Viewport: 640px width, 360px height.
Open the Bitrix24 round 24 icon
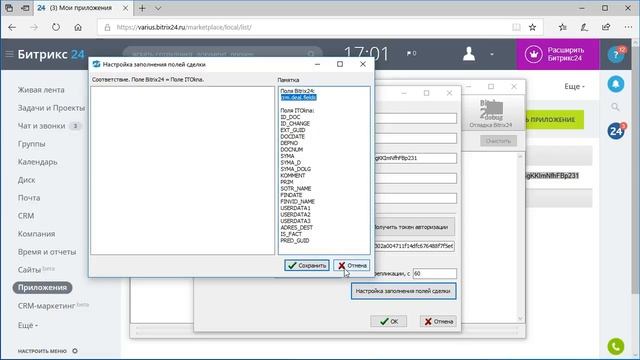pos(616,131)
